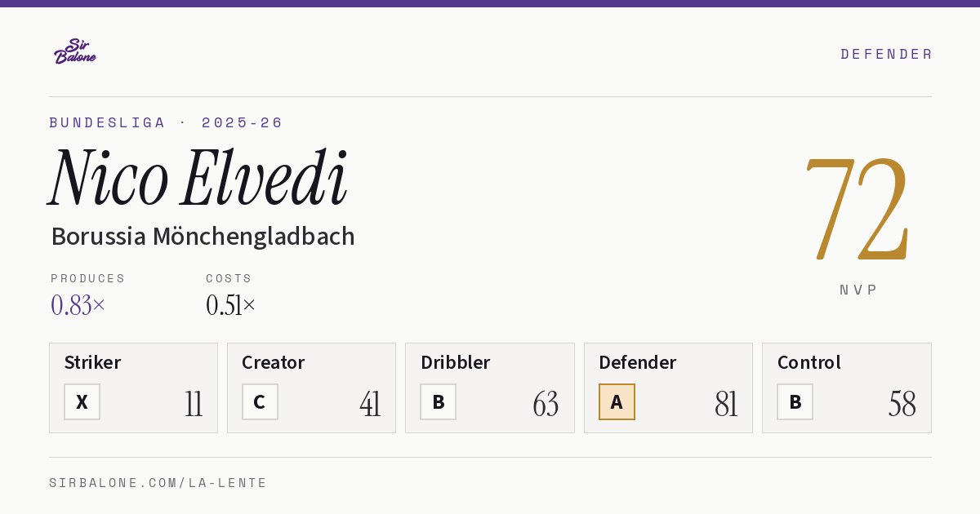Select the Control stat card
980x514 pixels.
tap(847, 388)
